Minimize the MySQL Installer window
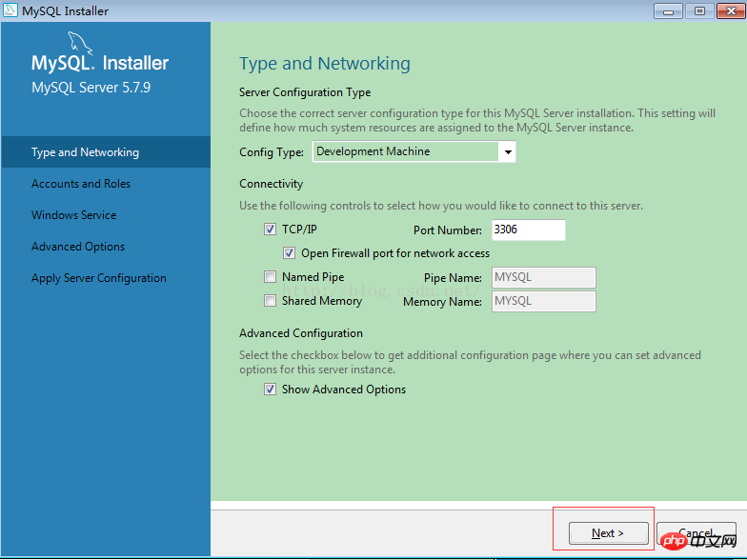The image size is (747, 560). (x=668, y=11)
